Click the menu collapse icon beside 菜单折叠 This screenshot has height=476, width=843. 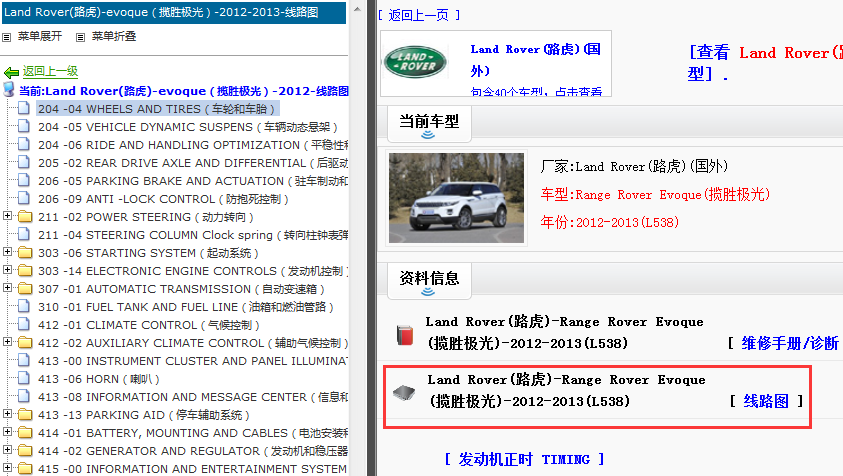(x=80, y=37)
